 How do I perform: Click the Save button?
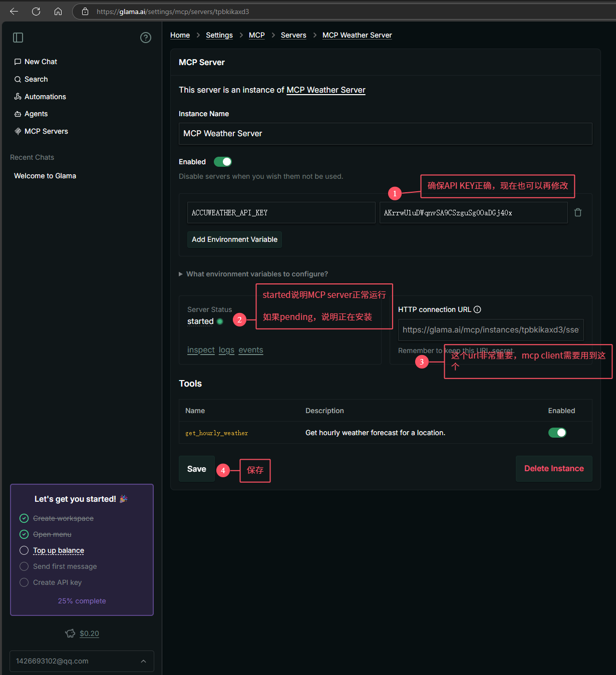(197, 469)
